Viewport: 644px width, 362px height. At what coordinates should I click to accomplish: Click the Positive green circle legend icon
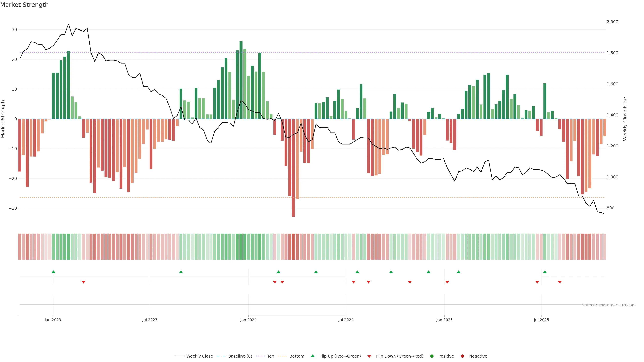tap(432, 356)
